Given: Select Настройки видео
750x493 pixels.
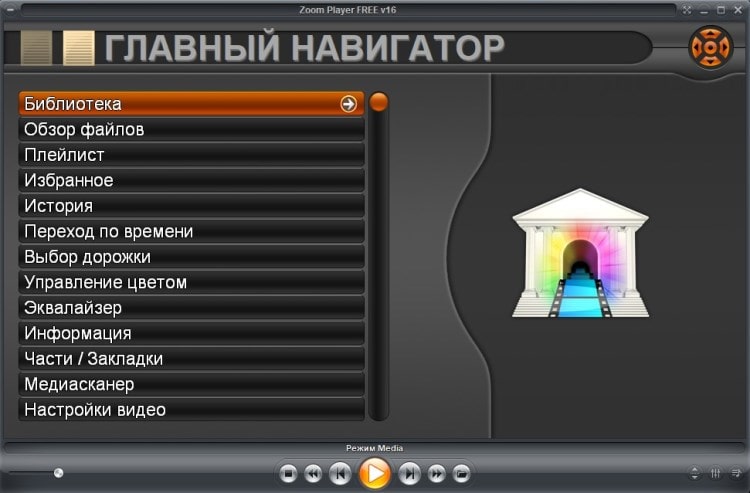Looking at the screenshot, I should (x=191, y=410).
